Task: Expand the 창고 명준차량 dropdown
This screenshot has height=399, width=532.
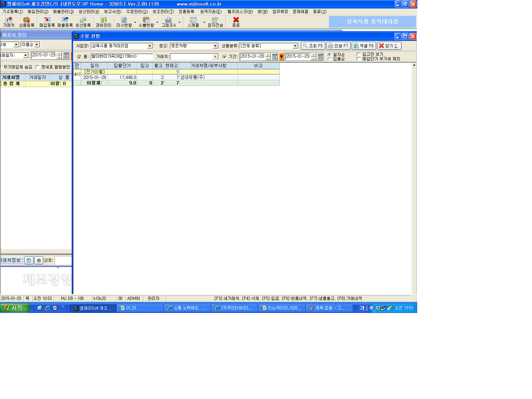Action: (x=215, y=46)
